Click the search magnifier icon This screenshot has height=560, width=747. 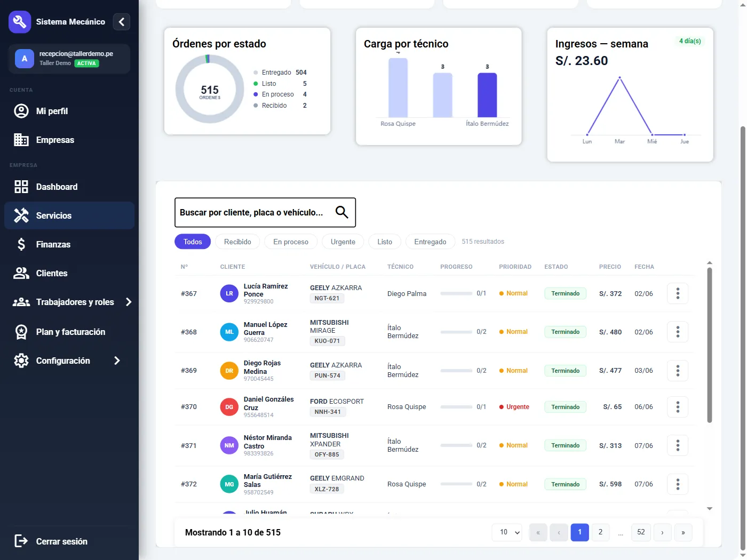click(x=342, y=212)
